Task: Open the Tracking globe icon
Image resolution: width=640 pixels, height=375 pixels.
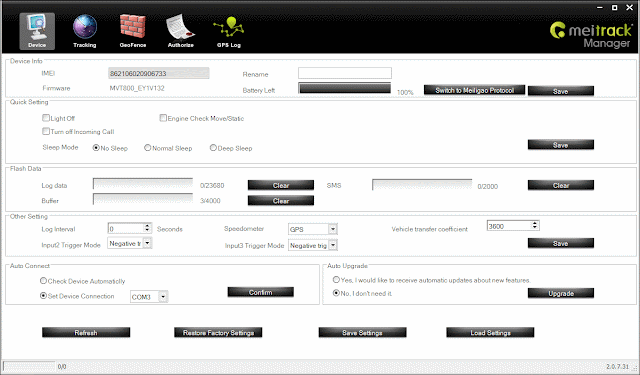Action: pos(84,31)
